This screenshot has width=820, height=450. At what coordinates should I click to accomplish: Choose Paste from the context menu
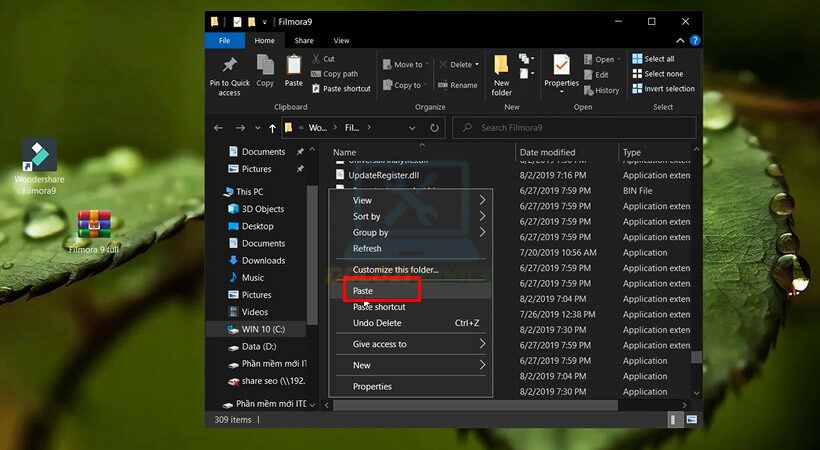pyautogui.click(x=363, y=291)
